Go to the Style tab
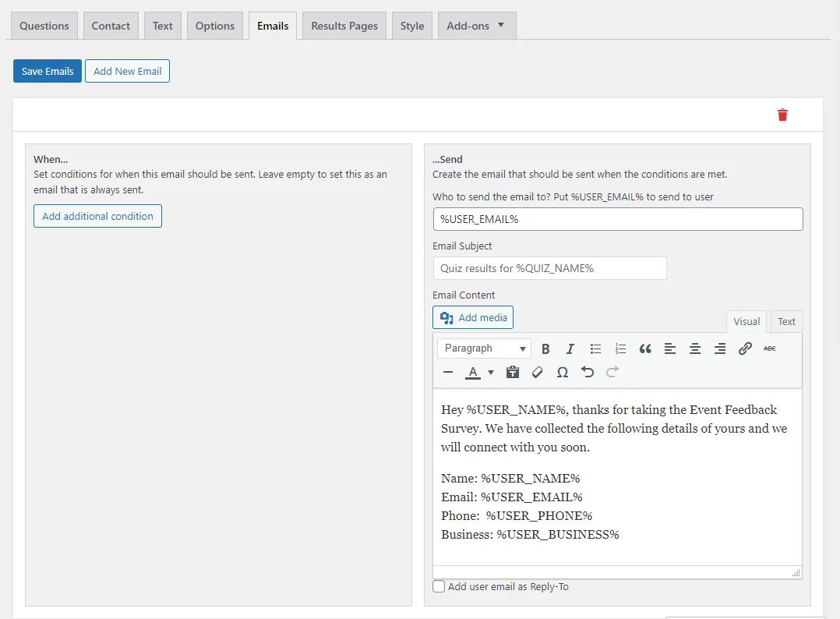The image size is (840, 619). click(412, 26)
